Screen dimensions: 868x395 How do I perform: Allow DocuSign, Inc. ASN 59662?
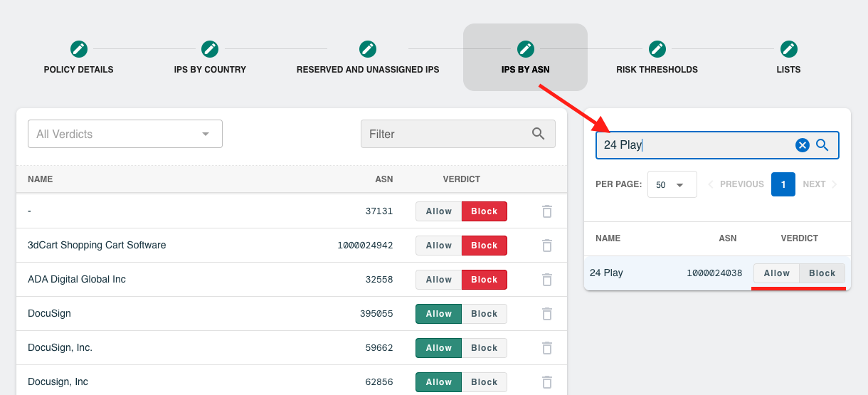pyautogui.click(x=439, y=348)
